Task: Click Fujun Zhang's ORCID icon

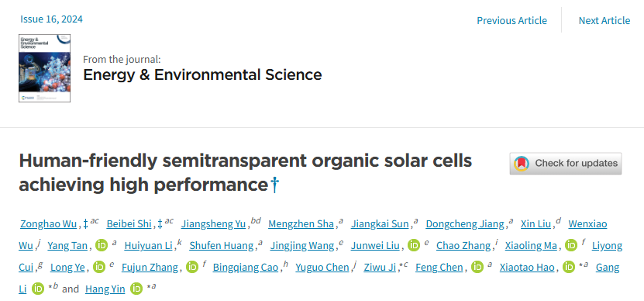Action: [x=191, y=268]
